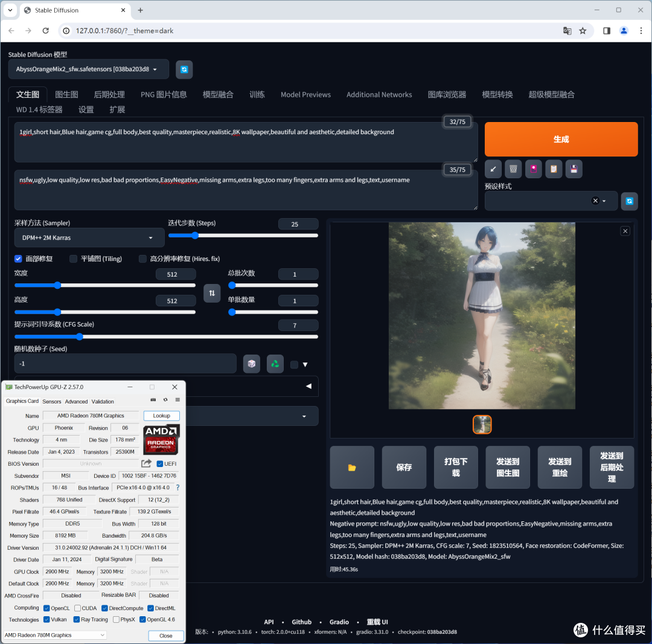Open the PNG 图片信息 tab
The height and width of the screenshot is (644, 652).
[164, 94]
